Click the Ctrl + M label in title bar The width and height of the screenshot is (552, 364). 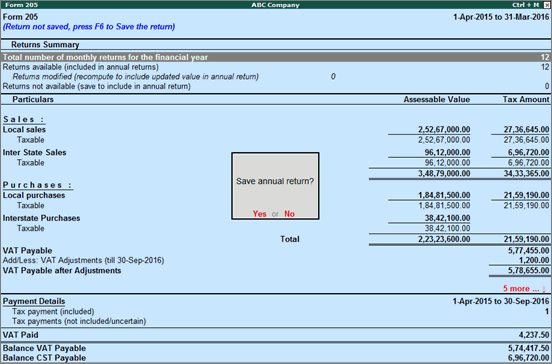point(526,5)
